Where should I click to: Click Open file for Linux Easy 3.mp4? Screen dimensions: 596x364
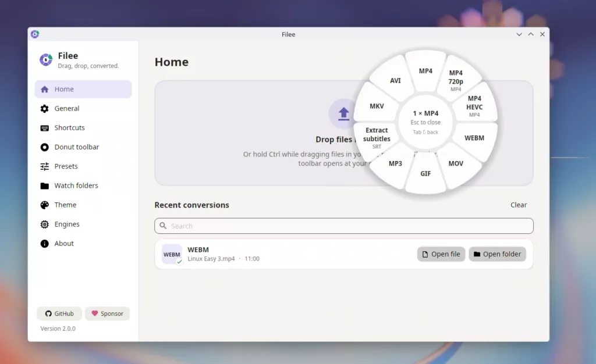click(x=441, y=254)
